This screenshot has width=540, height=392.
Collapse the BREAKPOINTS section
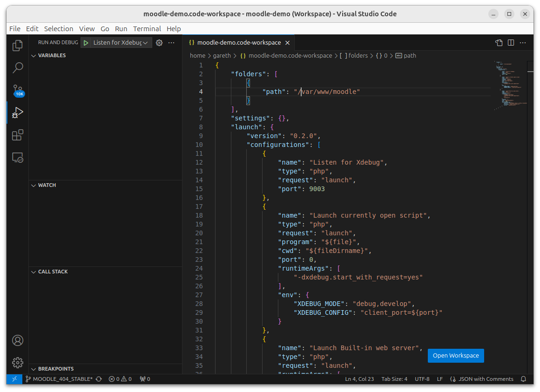pyautogui.click(x=105, y=369)
